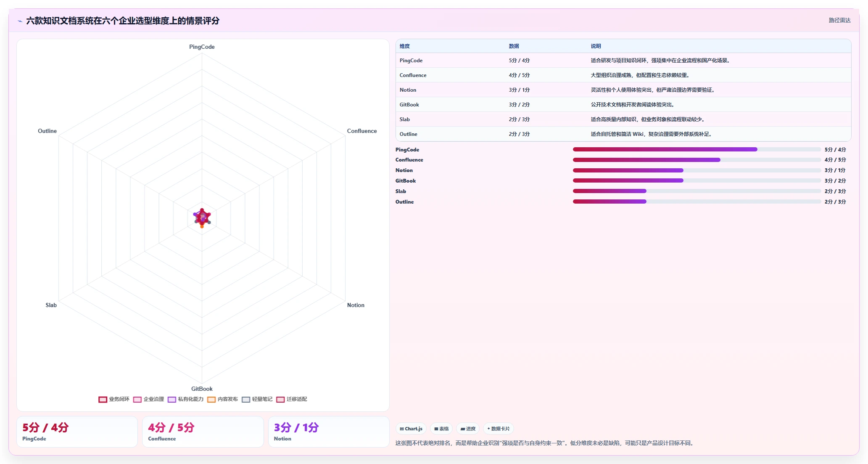The height and width of the screenshot is (464, 868).
Task: Click the Confluence name cell in the table
Action: coord(413,75)
